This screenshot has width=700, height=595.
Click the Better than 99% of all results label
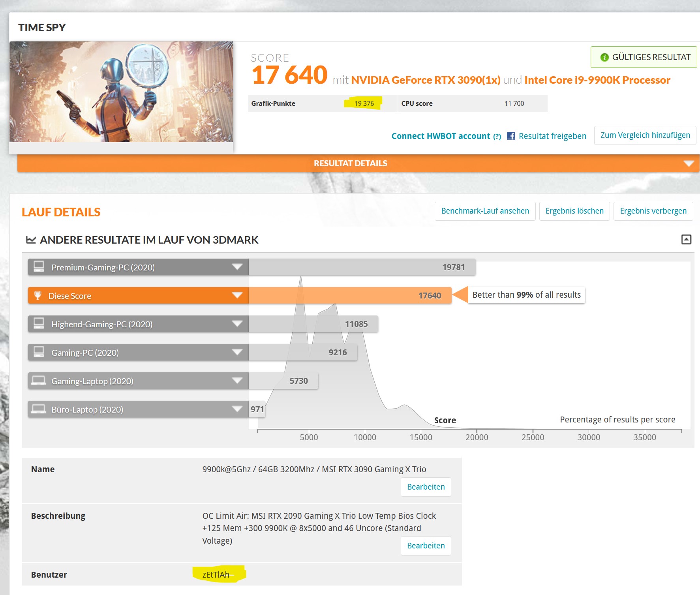click(x=526, y=295)
